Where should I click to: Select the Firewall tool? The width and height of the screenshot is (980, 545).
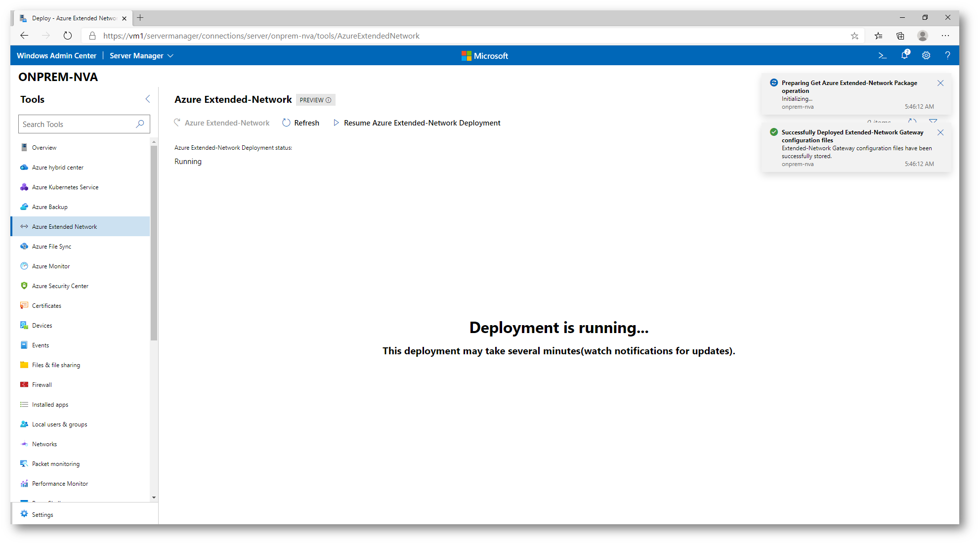click(42, 385)
